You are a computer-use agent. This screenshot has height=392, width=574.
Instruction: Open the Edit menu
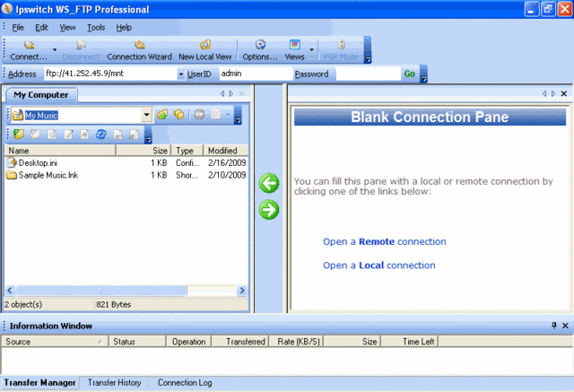42,28
